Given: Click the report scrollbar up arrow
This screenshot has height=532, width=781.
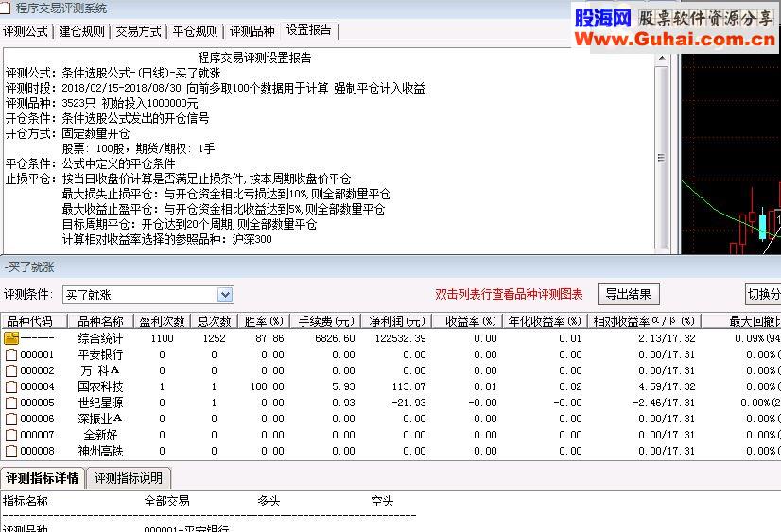Looking at the screenshot, I should (662, 59).
